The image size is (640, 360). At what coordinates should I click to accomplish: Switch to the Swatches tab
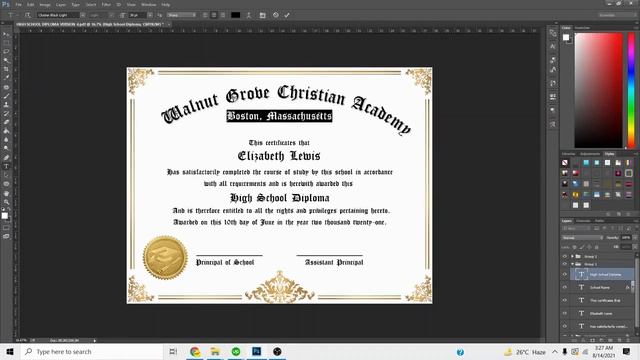pyautogui.click(x=582, y=28)
